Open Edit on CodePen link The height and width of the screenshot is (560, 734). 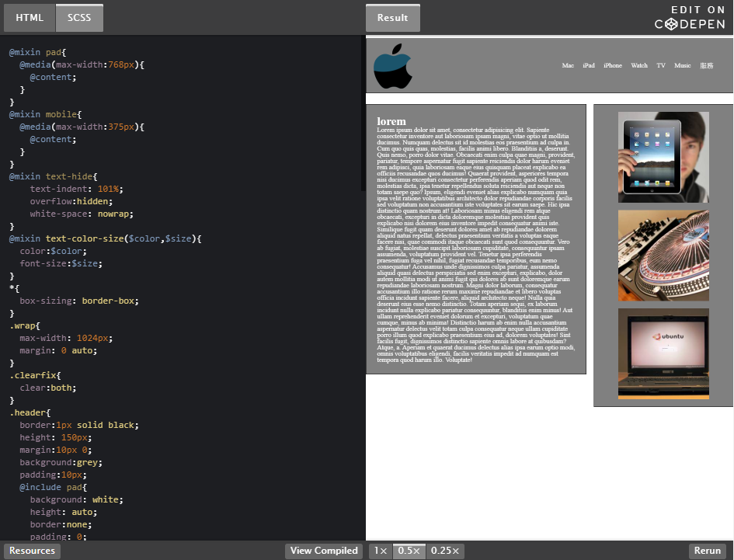coord(690,18)
